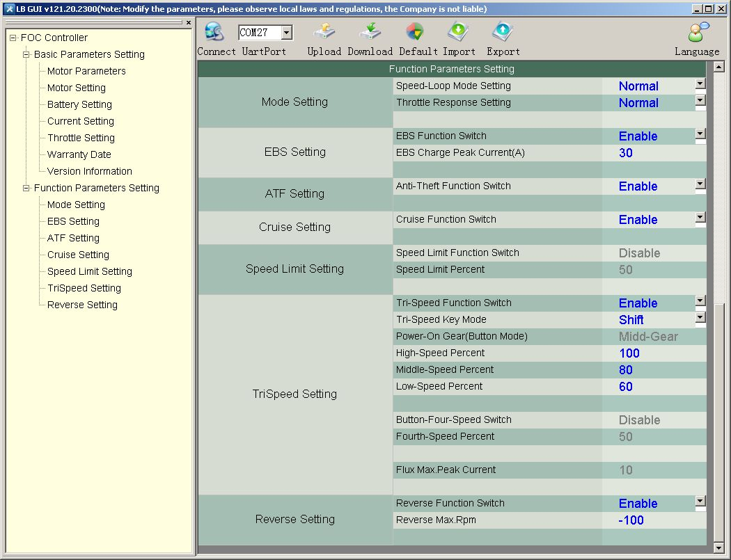
Task: Collapse the Function Parameters Setting node
Action: click(26, 188)
